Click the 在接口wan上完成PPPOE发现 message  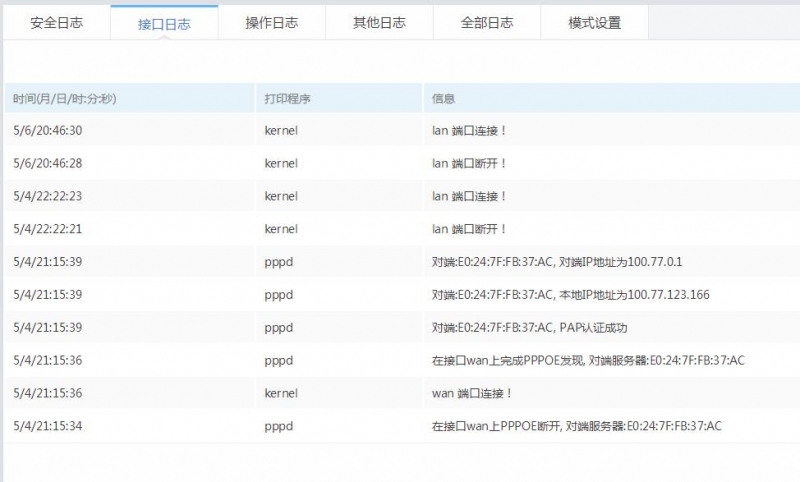pyautogui.click(x=587, y=360)
